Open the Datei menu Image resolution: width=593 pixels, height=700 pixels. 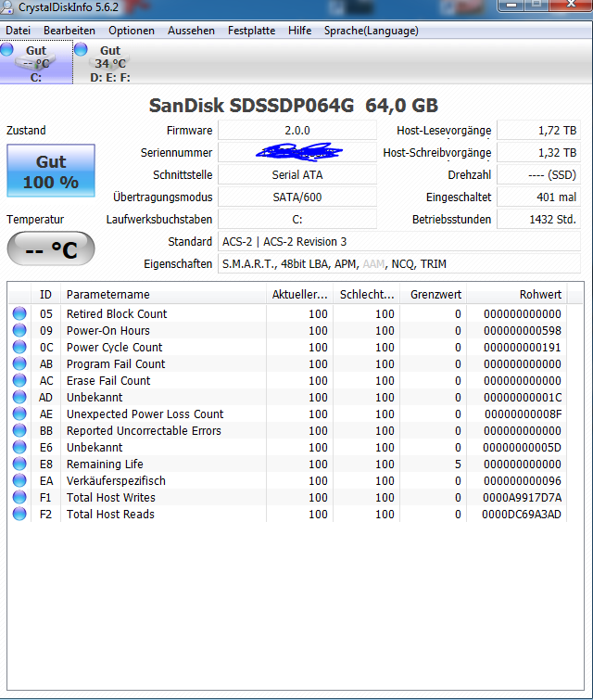[18, 31]
